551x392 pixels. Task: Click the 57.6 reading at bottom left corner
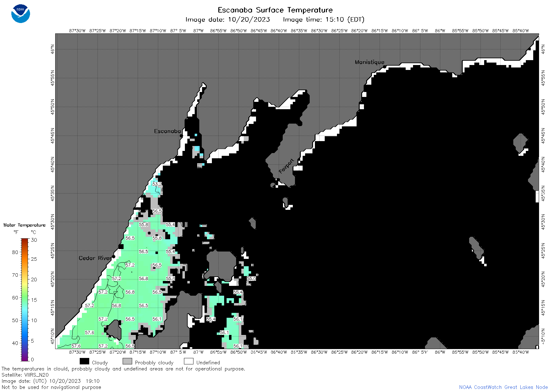[x=76, y=346]
